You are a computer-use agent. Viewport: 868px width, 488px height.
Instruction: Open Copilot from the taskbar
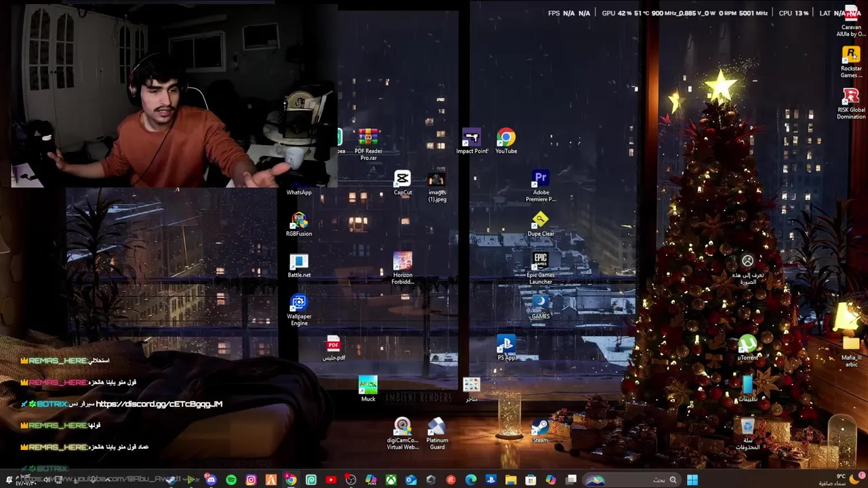point(551,480)
